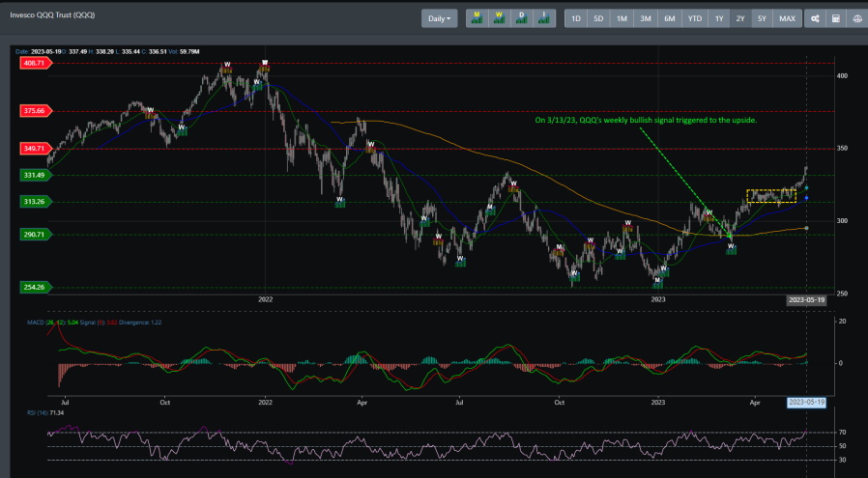Screen dimensions: 868x478
Task: Toggle the daily D signal icon
Action: point(521,18)
